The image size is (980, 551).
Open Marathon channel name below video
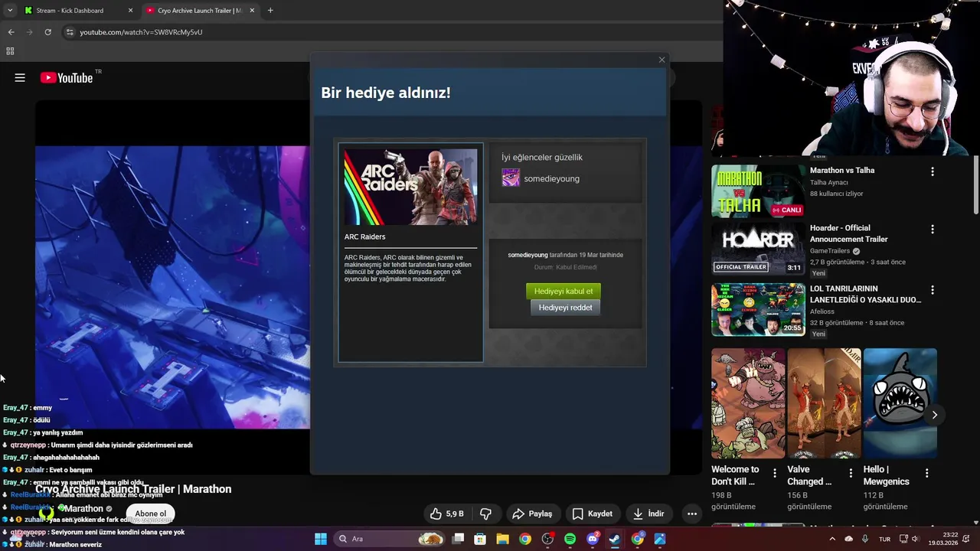point(83,509)
